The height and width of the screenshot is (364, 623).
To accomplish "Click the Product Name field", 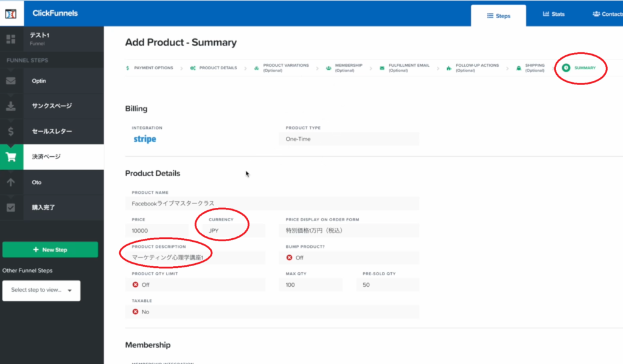I will [272, 203].
